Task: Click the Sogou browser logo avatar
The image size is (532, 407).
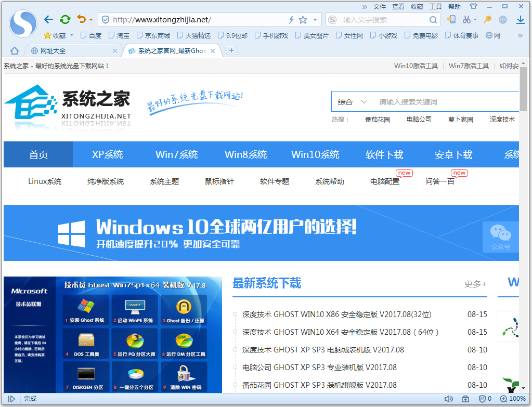Action: click(23, 23)
